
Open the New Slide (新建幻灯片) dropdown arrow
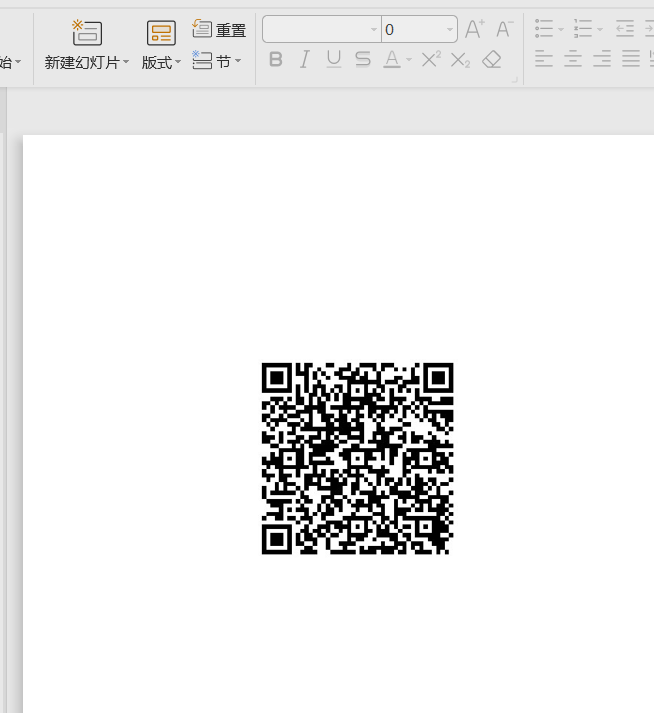[x=126, y=61]
